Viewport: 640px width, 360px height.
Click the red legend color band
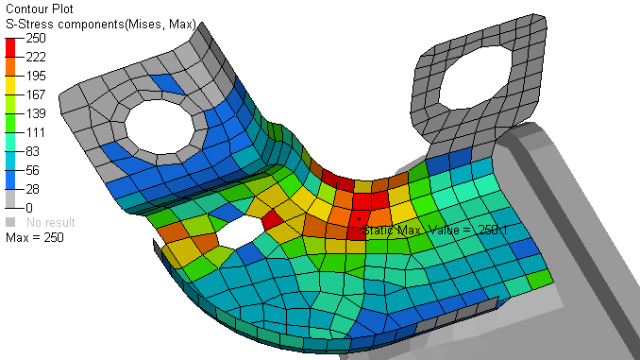10,48
